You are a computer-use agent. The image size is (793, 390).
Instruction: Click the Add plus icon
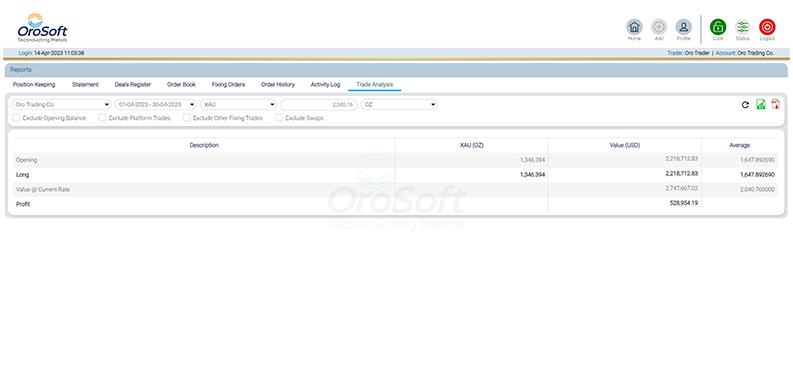click(x=659, y=27)
